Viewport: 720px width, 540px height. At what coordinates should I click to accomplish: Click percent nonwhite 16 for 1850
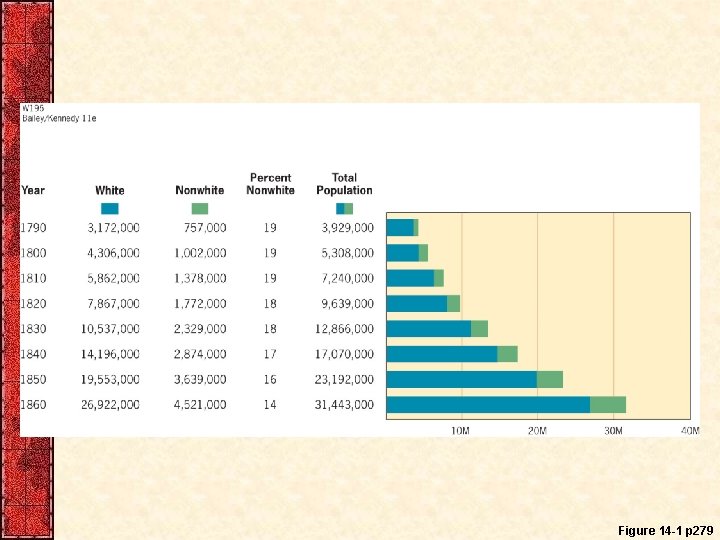[270, 379]
